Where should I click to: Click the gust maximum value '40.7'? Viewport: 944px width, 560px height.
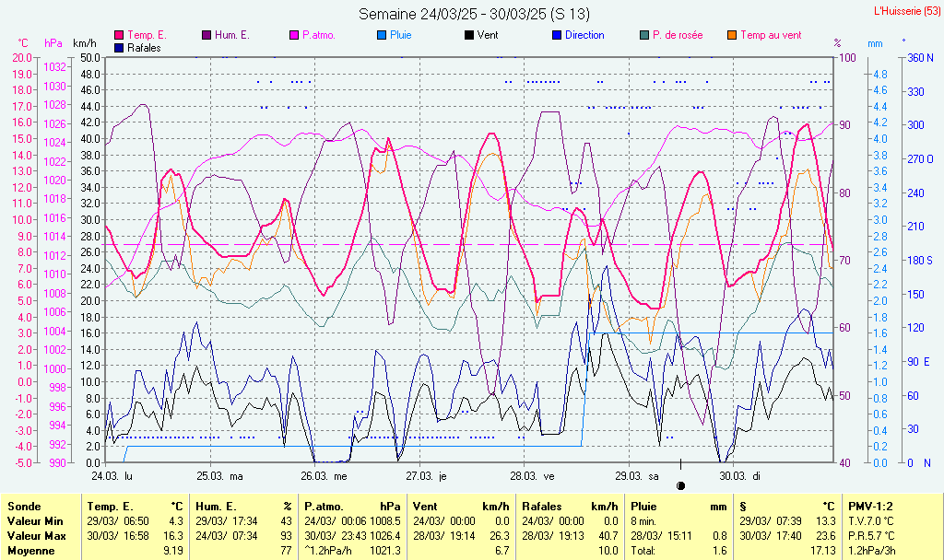coord(608,535)
